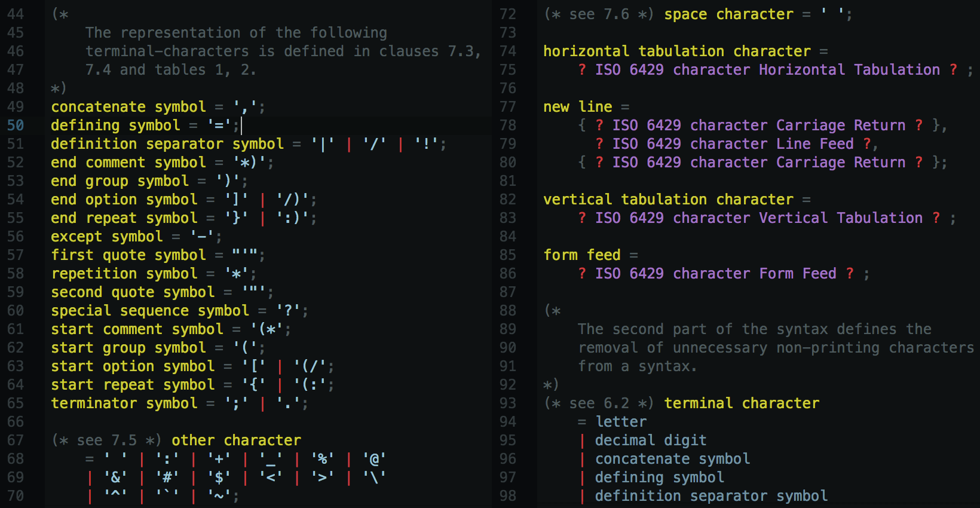980x508 pixels.
Task: Place cursor on 'defining symbol' line 50
Action: 115,125
